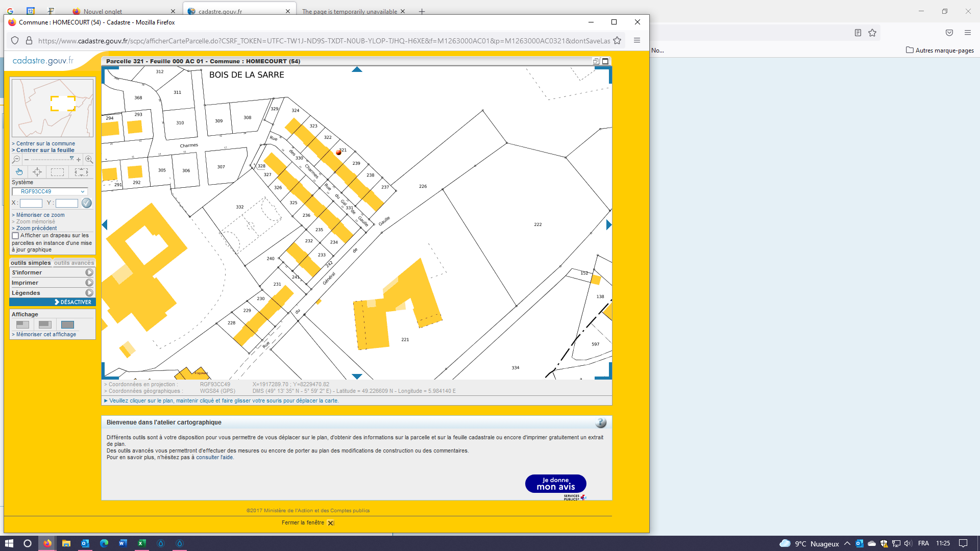
Task: Switch to the 'outils avancés' tab
Action: point(74,263)
